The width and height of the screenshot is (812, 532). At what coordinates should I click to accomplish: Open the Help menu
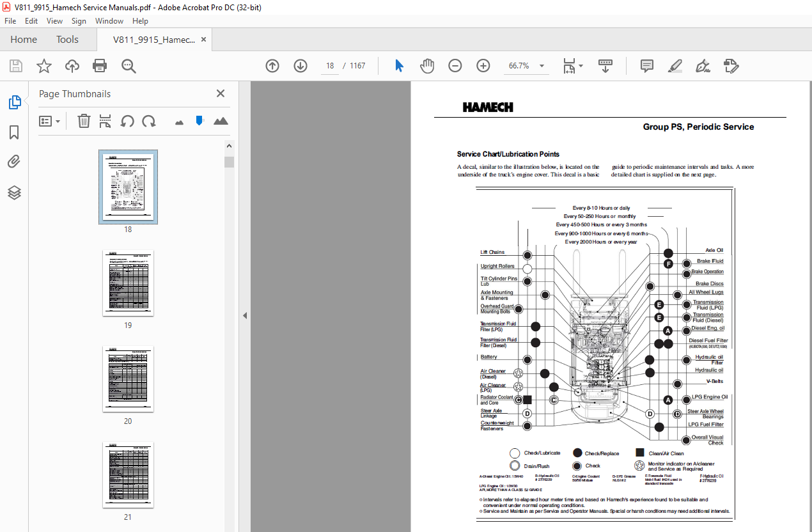click(x=140, y=21)
